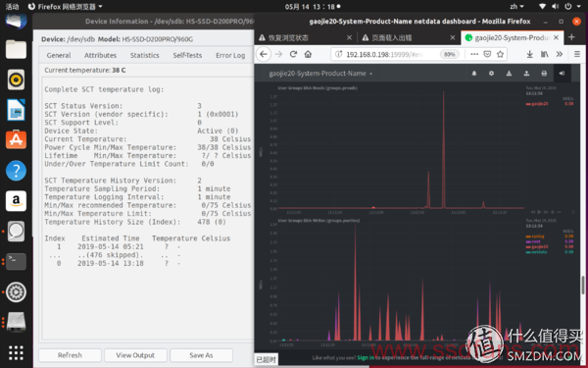Image resolution: width=588 pixels, height=368 pixels.
Task: Launch Ubuntu Software from dock
Action: [x=16, y=140]
